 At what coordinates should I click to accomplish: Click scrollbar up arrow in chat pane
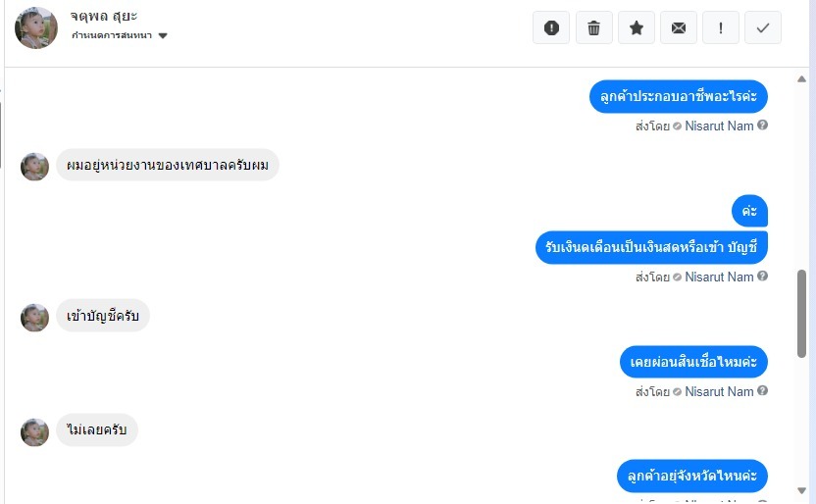point(801,79)
